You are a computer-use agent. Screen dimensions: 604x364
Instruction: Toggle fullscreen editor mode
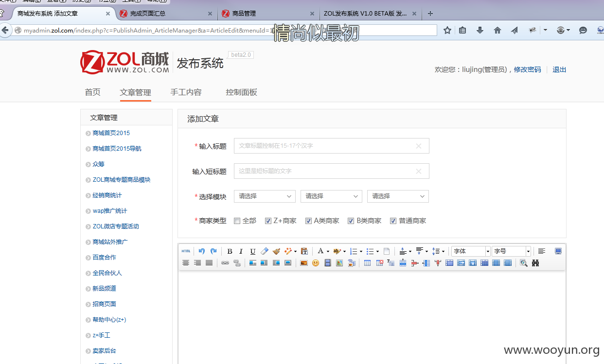(x=558, y=251)
